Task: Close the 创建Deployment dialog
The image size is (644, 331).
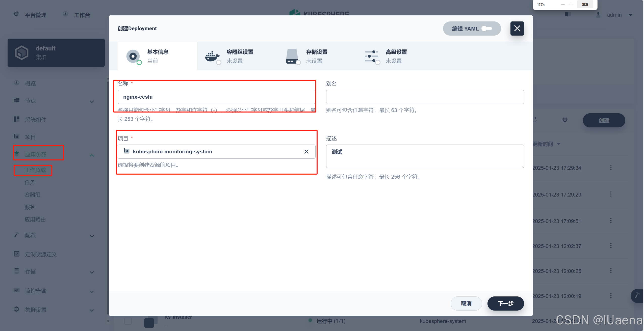Action: (x=517, y=28)
